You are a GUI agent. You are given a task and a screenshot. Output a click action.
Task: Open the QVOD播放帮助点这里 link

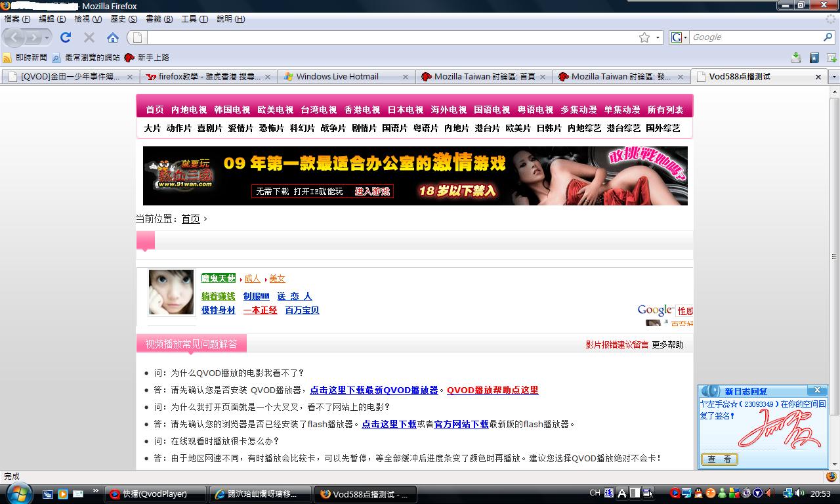click(x=493, y=390)
